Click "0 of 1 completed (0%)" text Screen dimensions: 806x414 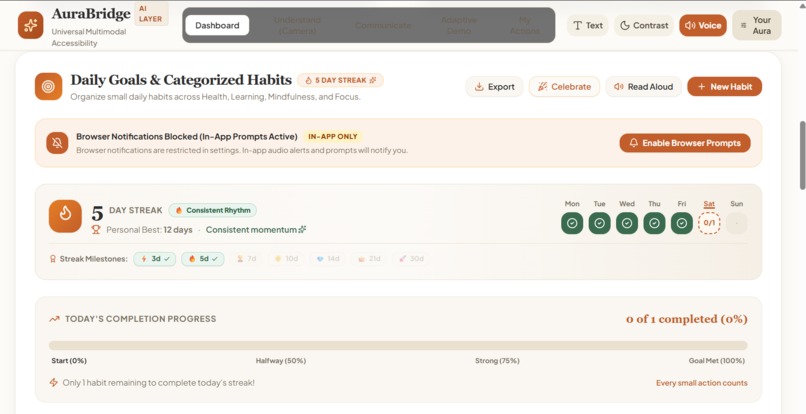click(x=687, y=319)
